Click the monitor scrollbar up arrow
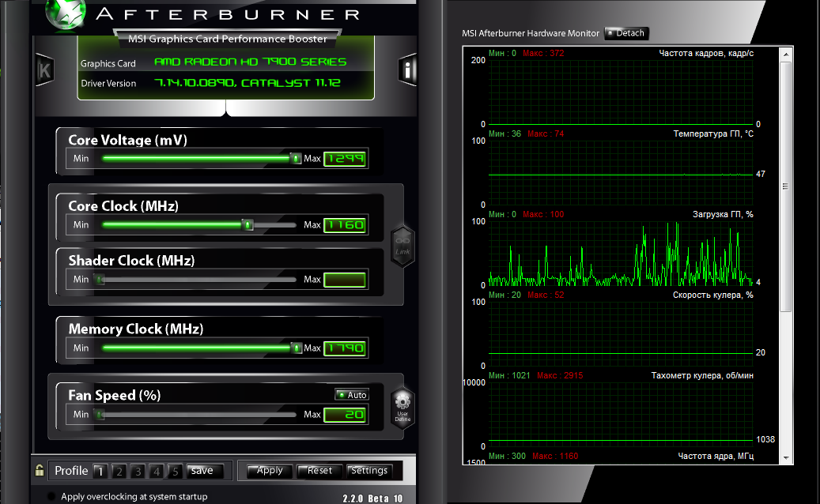Viewport: 820px width, 504px height. pyautogui.click(x=785, y=54)
